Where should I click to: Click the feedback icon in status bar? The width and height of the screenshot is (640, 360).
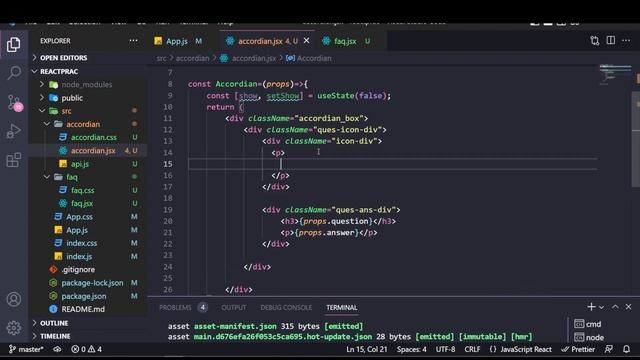[x=609, y=349]
